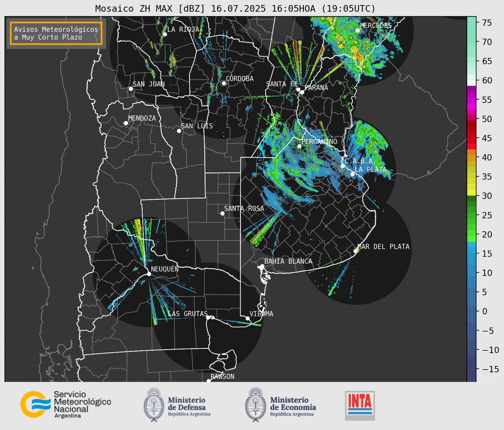Screen dimensions: 504x430
Task: Click the Servicio Meteorológico Nacional logo
Action: point(66,404)
